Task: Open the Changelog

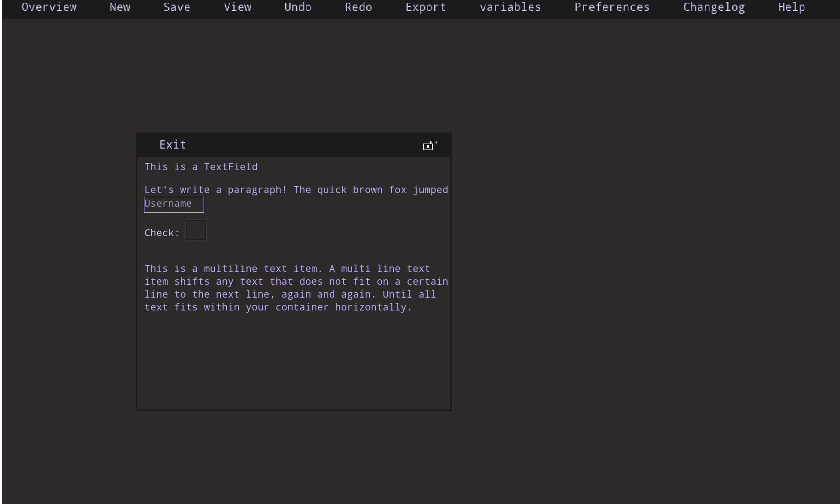Action: pos(713,7)
